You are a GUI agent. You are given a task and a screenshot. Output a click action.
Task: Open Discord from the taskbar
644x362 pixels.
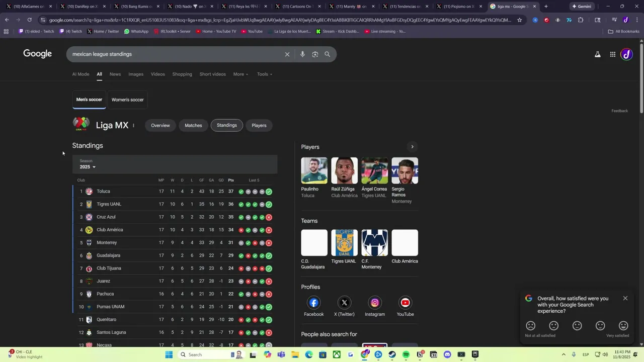point(447,354)
